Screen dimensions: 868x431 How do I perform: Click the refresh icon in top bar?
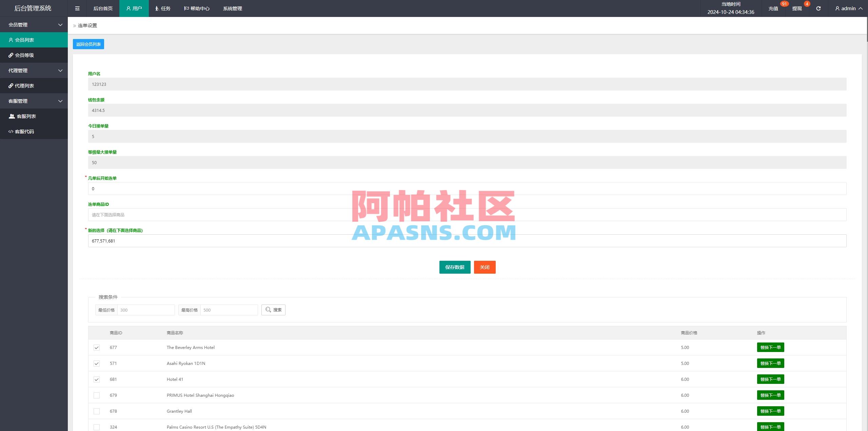818,8
